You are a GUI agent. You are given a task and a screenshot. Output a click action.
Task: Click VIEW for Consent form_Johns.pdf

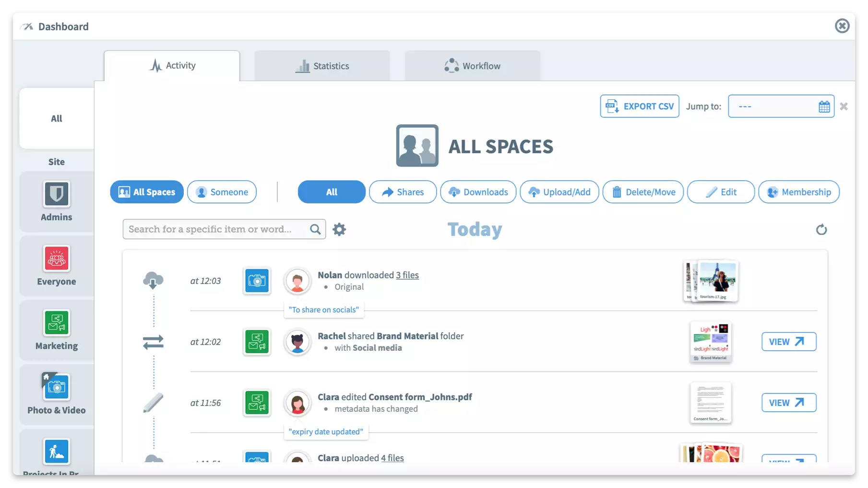789,403
